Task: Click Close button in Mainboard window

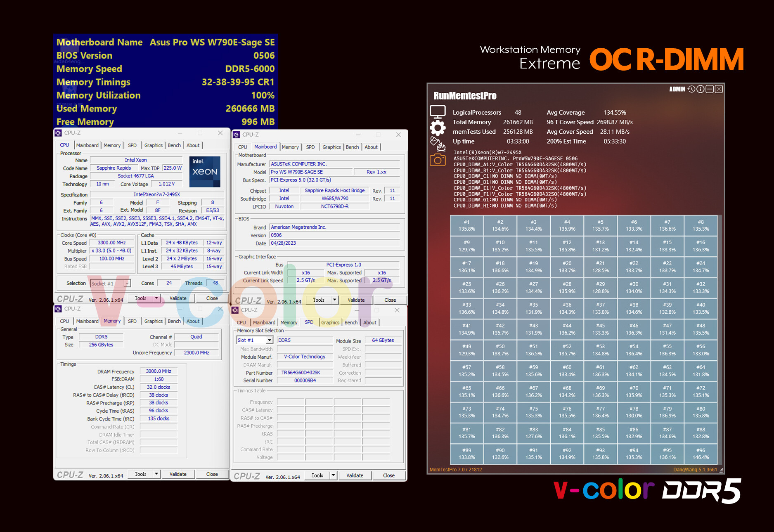Action: (x=390, y=300)
